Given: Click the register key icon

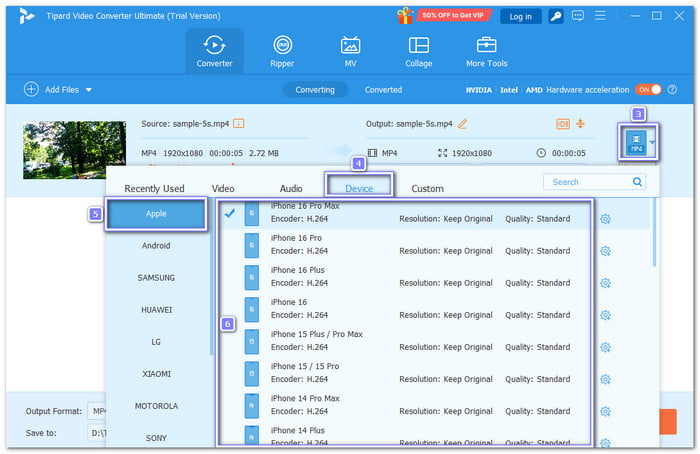Looking at the screenshot, I should coord(555,16).
